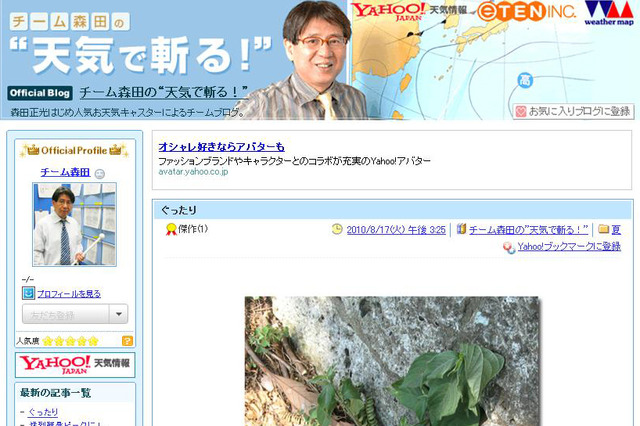Click the status face icon beside チーム森田
The image size is (640, 426).
(x=100, y=174)
